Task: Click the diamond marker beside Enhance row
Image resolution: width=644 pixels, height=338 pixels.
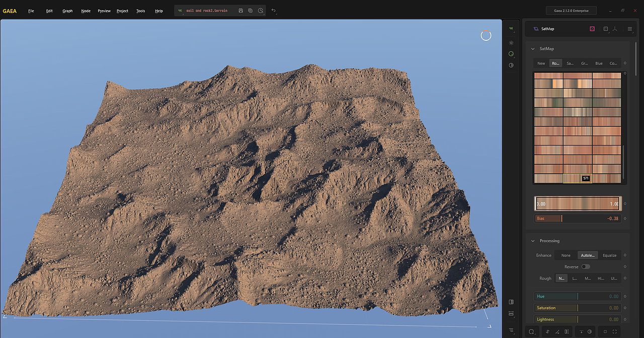Action: point(625,255)
